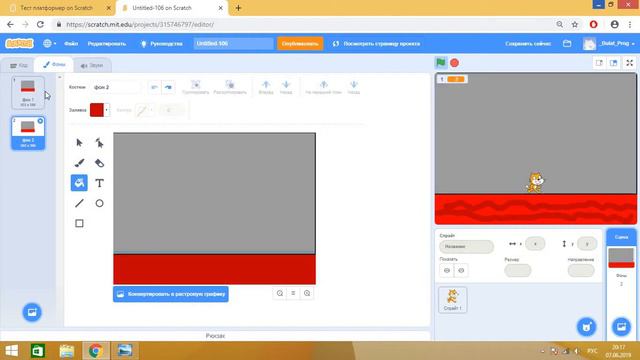Undo the last paint action
The width and height of the screenshot is (640, 360).
154,87
